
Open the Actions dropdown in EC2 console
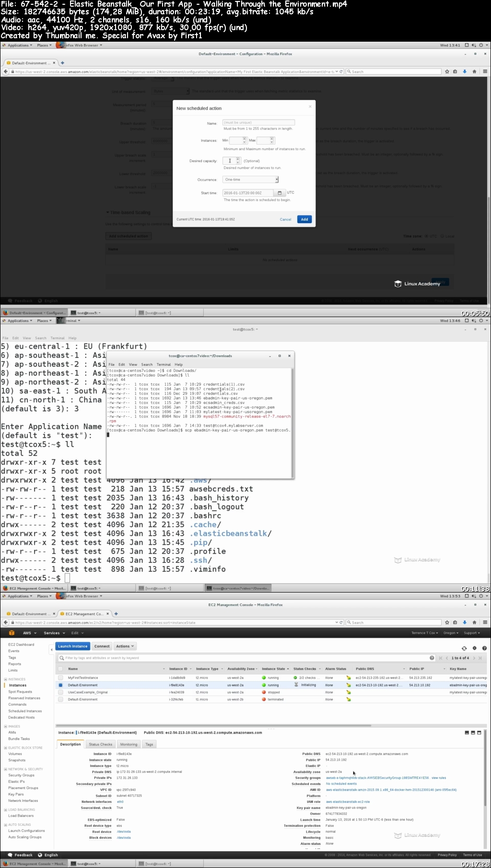pyautogui.click(x=125, y=646)
